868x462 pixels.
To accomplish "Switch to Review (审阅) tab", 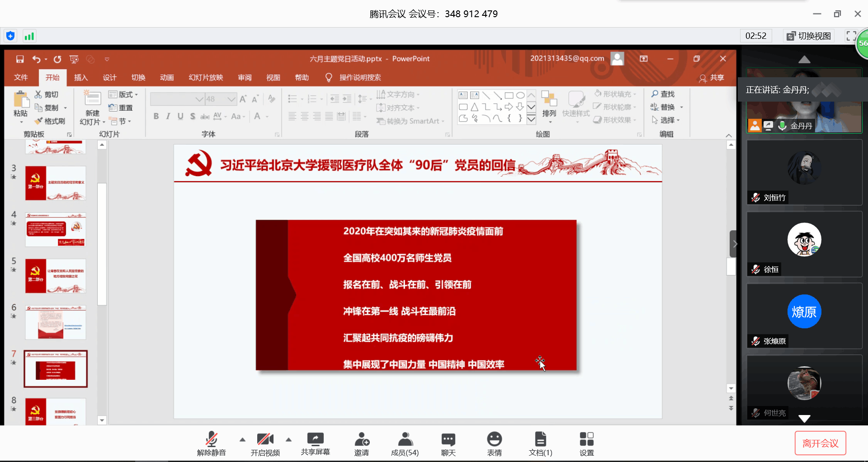I will pos(245,77).
